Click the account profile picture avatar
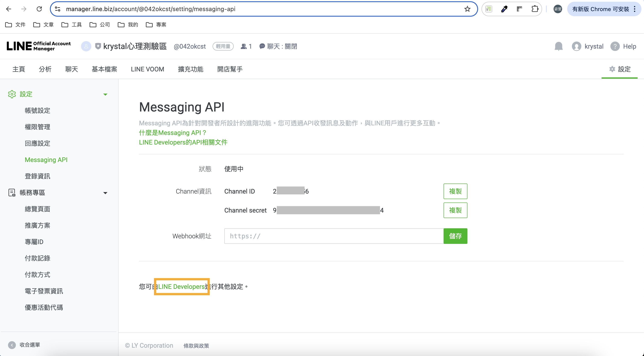Image resolution: width=644 pixels, height=356 pixels. [86, 46]
